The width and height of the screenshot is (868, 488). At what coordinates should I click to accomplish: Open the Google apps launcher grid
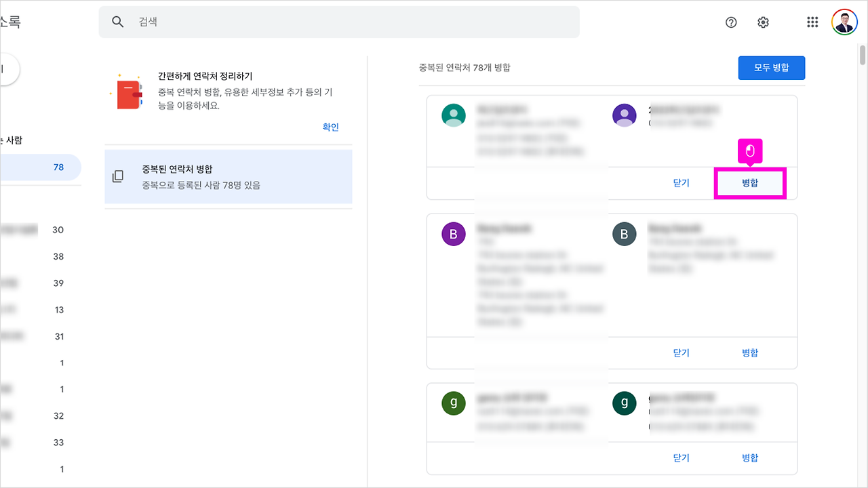(x=812, y=22)
